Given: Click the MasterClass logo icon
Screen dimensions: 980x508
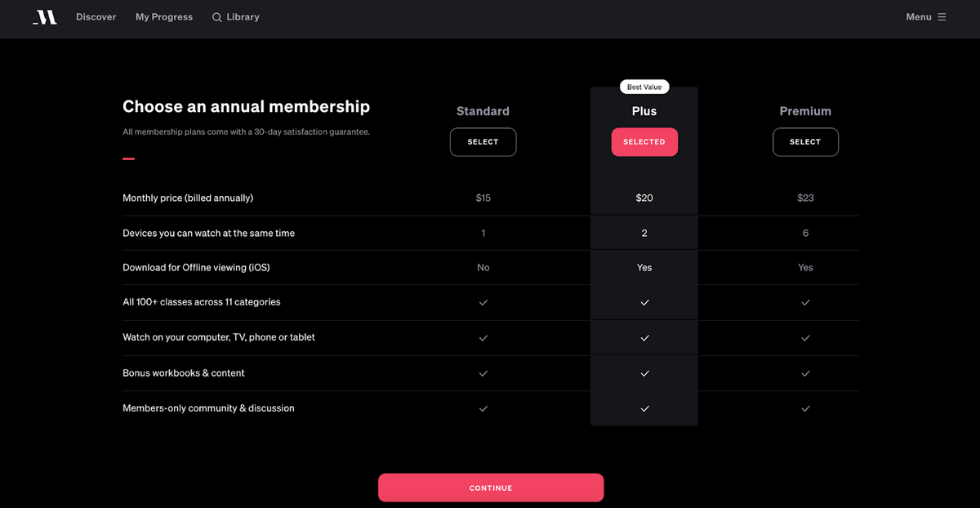Looking at the screenshot, I should pyautogui.click(x=45, y=17).
